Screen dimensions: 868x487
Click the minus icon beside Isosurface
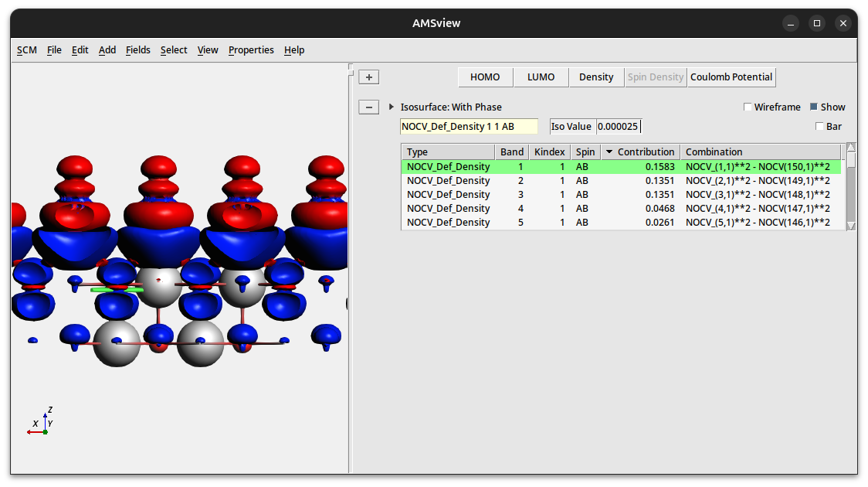click(x=369, y=107)
